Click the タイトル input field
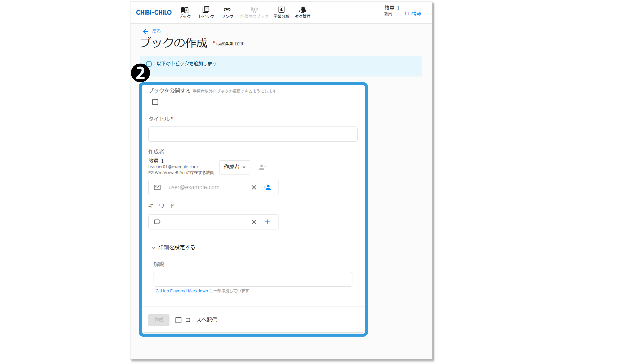This screenshot has height=364, width=632. click(253, 134)
